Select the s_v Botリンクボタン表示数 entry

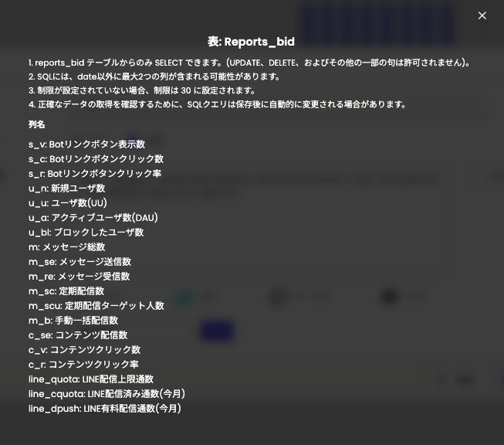(x=86, y=144)
